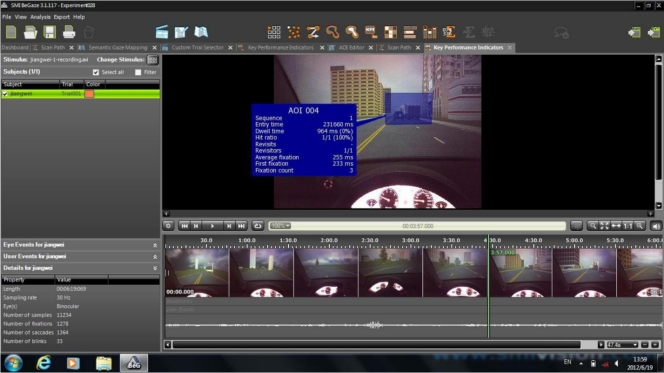
Task: Open the Heat Map toolbar icon
Action: click(x=351, y=32)
